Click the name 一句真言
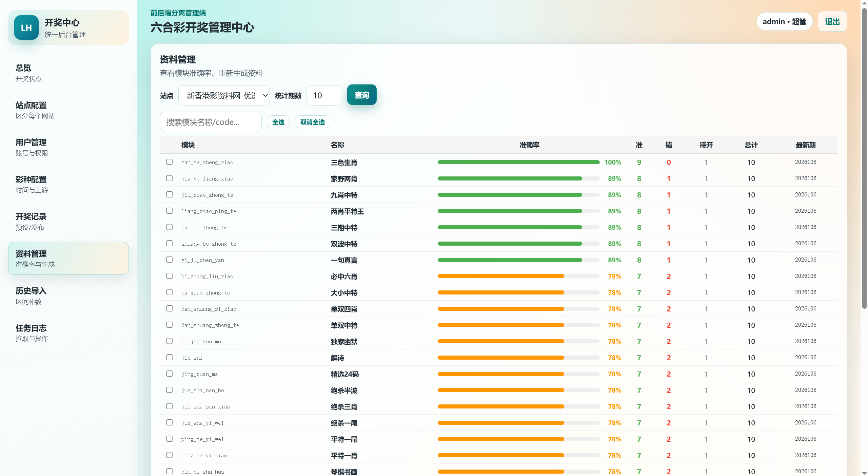 [x=344, y=260]
